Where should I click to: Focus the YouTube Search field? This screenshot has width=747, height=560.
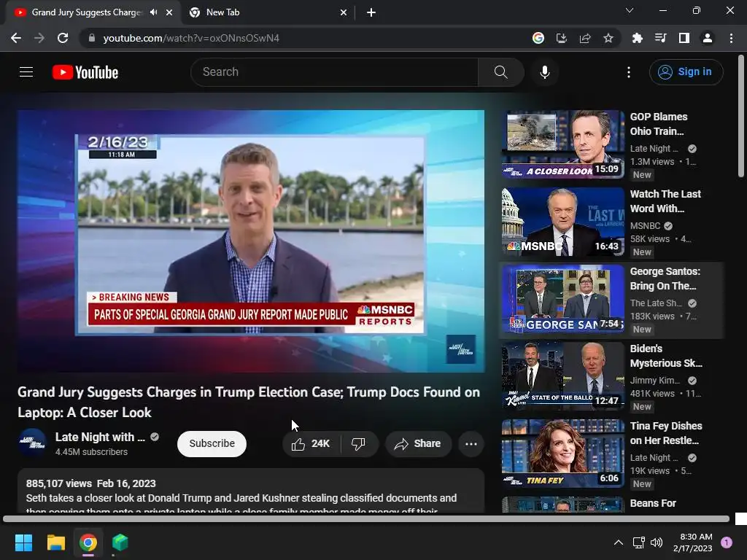click(x=335, y=72)
